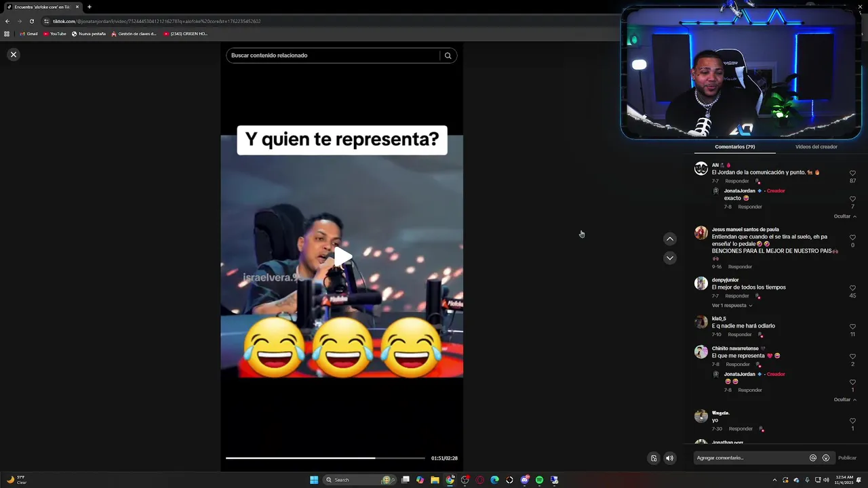Reload the page with refresh icon
The width and height of the screenshot is (868, 488).
31,21
